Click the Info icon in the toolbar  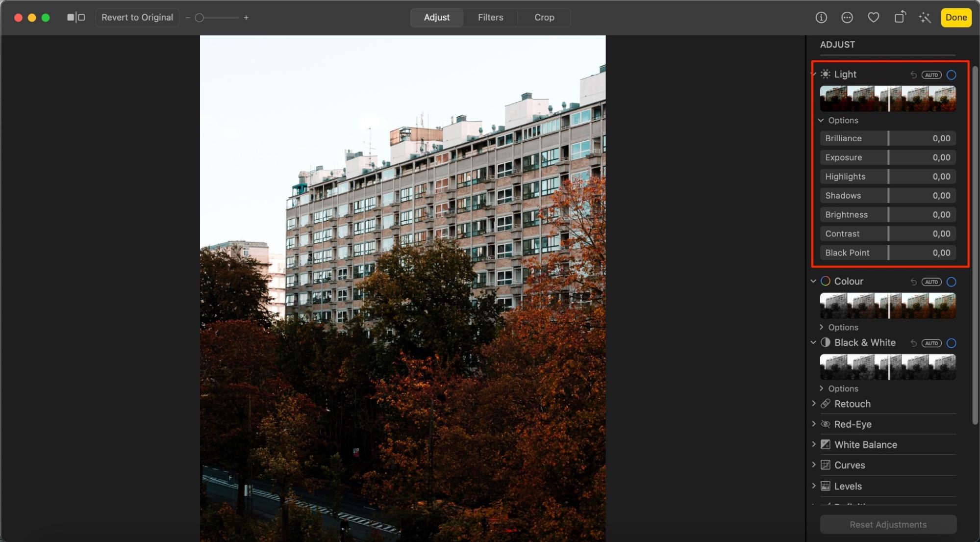[821, 18]
